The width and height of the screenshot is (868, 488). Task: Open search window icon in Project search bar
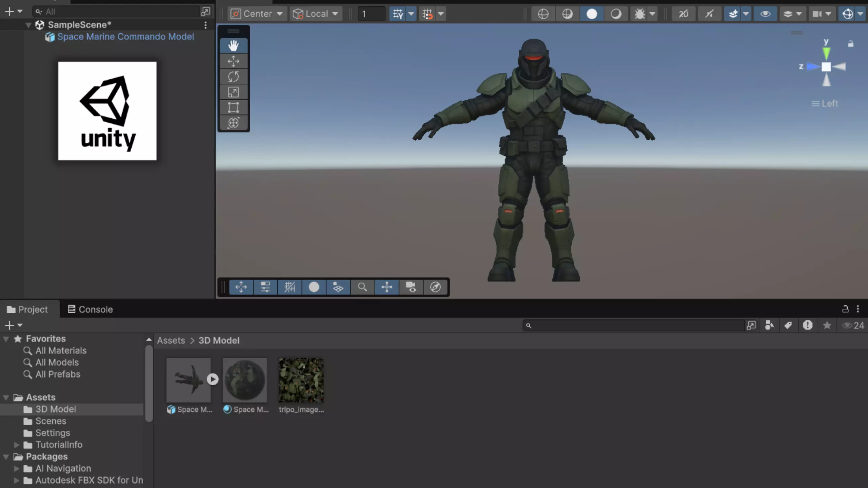coord(751,325)
